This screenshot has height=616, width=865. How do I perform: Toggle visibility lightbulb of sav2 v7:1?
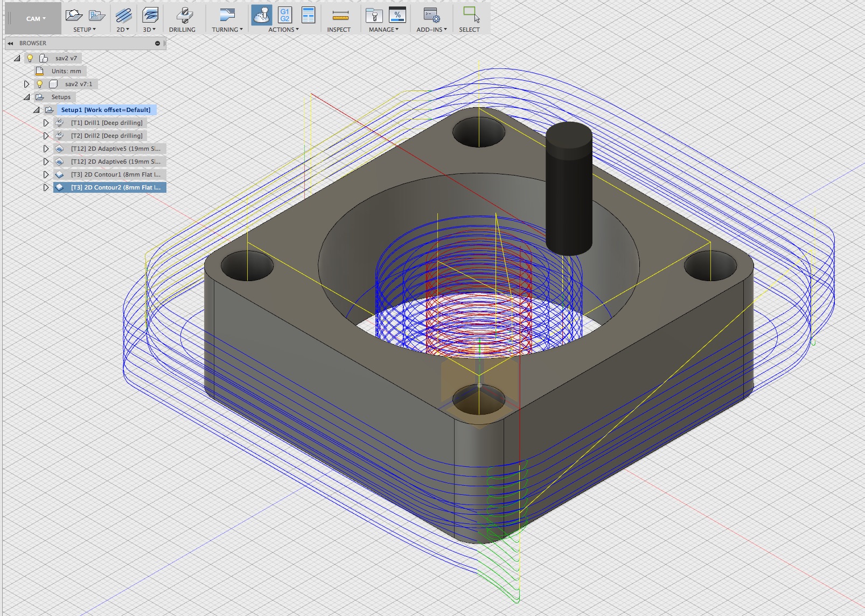coord(39,84)
